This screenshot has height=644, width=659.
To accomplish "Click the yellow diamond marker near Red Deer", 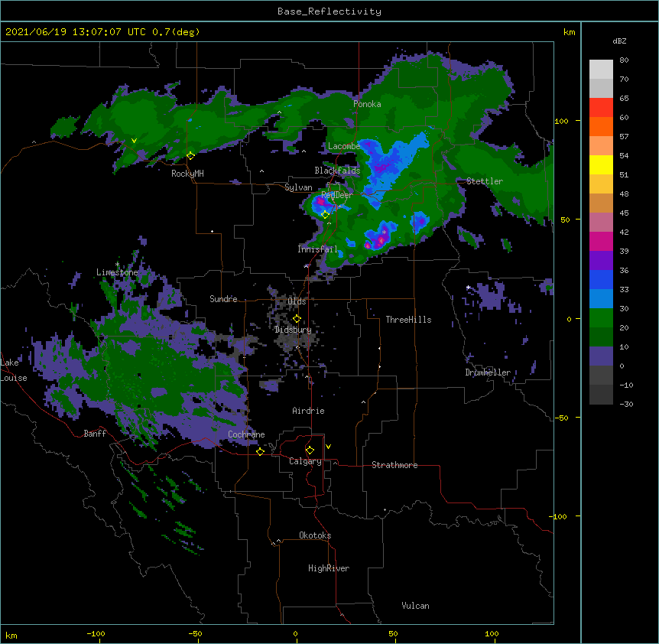I will (x=325, y=215).
